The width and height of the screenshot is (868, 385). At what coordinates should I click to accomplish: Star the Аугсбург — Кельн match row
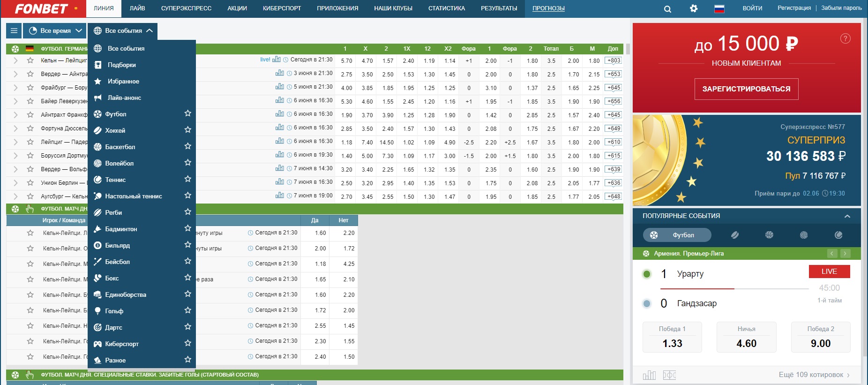pos(30,196)
